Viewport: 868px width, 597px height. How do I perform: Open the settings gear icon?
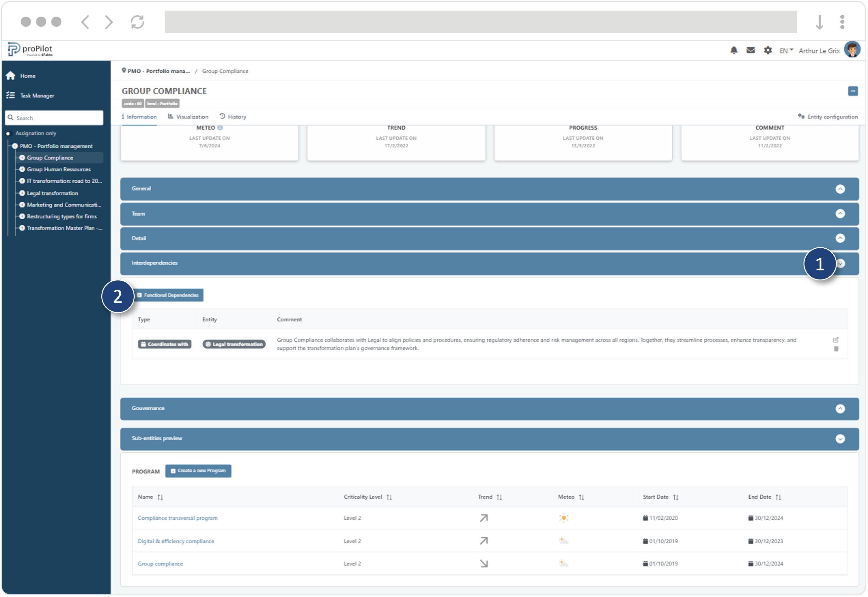(768, 51)
